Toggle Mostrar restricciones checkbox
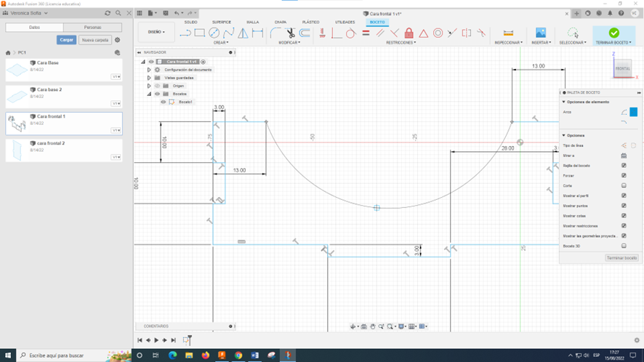Image resolution: width=644 pixels, height=362 pixels. click(624, 226)
